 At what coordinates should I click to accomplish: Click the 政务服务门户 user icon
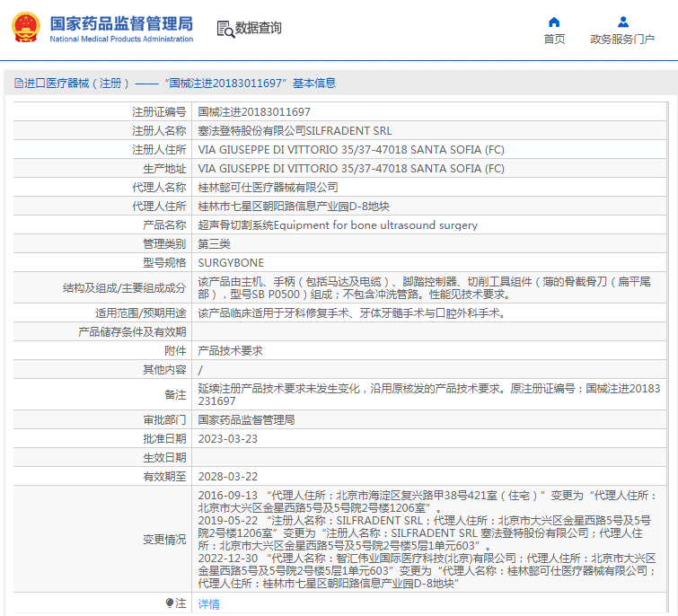click(623, 22)
